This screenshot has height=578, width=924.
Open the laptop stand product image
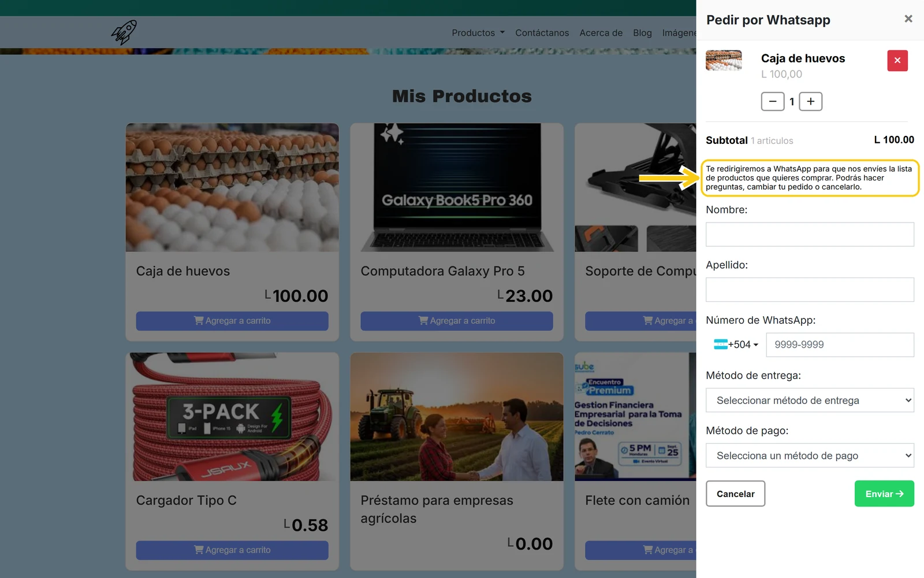(635, 187)
